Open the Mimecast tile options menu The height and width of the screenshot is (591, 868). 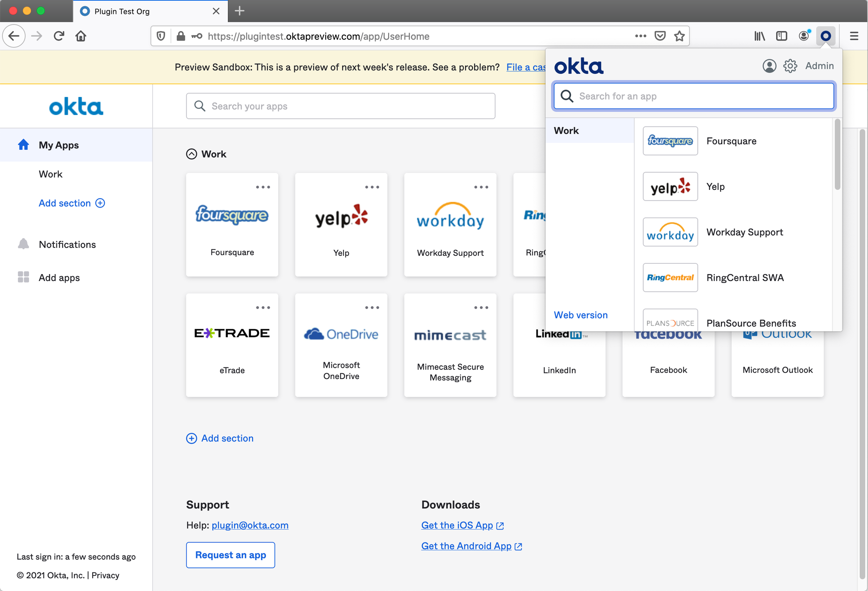tap(481, 307)
